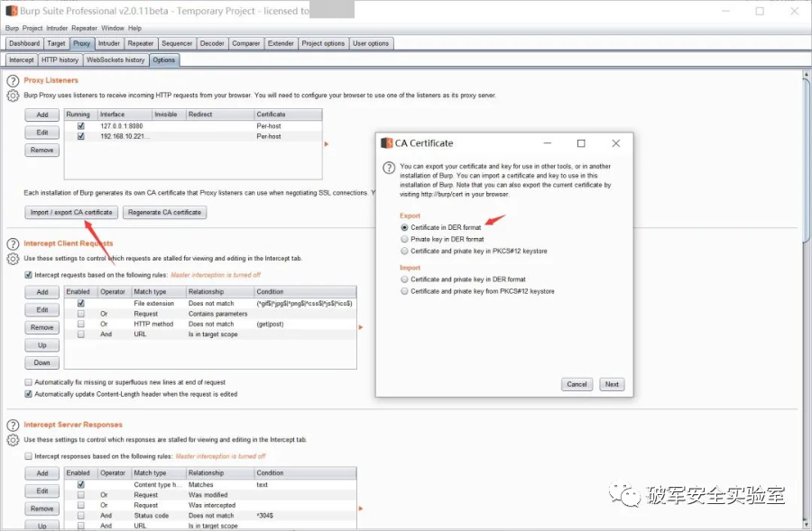Screen dimensions: 812x531
Task: Switch to the Sequencer tab
Action: (177, 44)
